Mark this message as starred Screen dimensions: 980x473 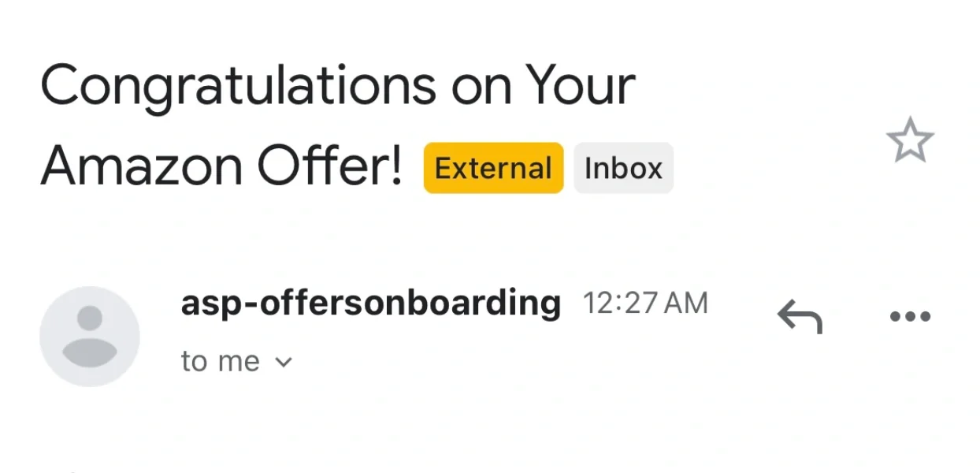coord(910,142)
